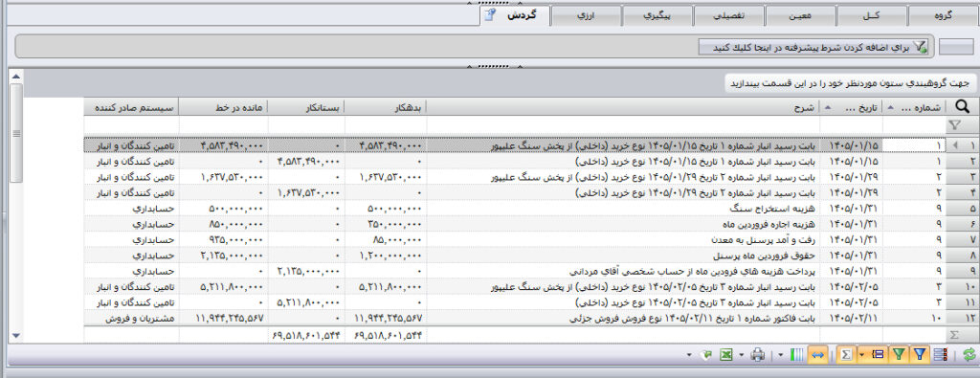Click the vertical scrollbar thumb
The height and width of the screenshot is (378, 980).
[x=16, y=132]
